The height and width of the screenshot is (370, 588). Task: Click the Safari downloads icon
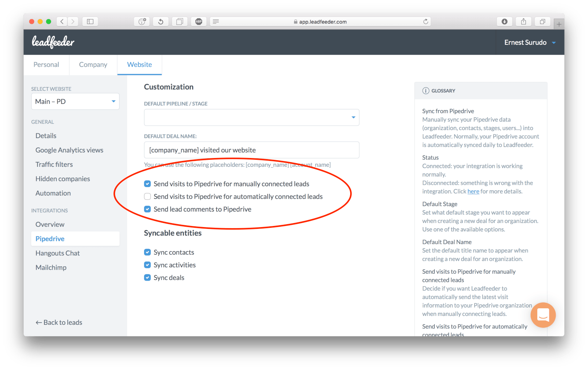pos(504,21)
